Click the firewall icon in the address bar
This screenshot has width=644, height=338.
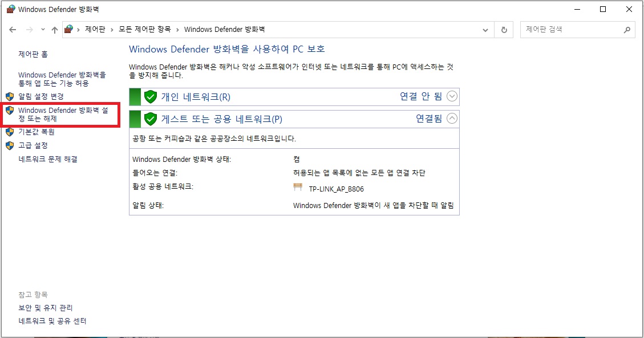point(68,29)
